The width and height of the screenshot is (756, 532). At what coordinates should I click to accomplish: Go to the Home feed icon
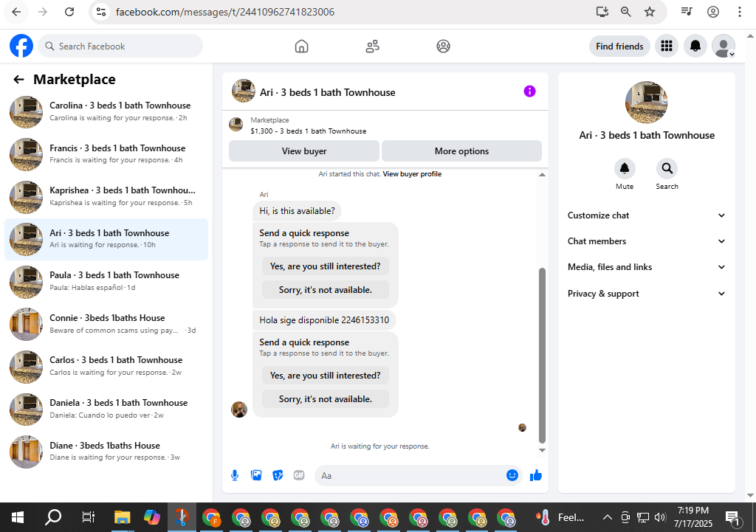click(301, 46)
